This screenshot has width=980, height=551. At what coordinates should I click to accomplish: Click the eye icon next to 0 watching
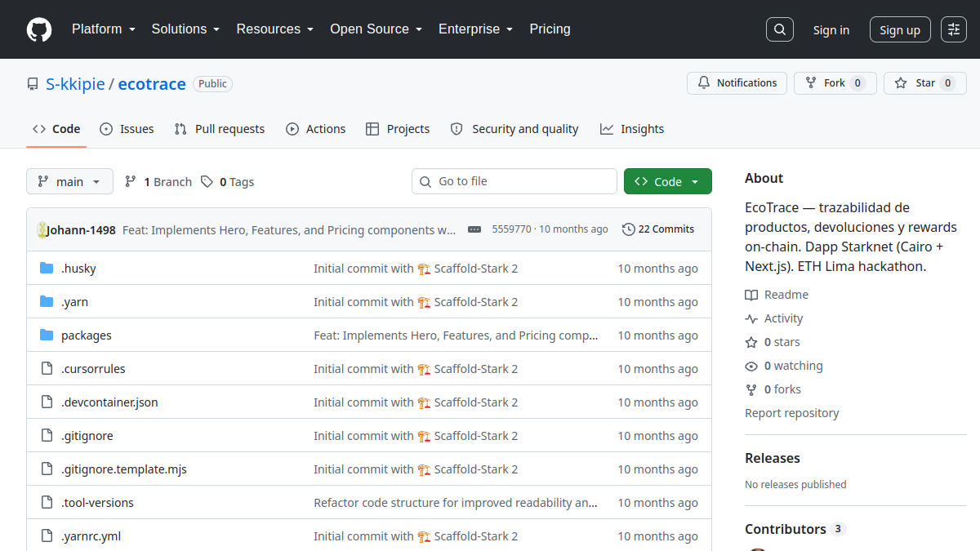coord(751,366)
